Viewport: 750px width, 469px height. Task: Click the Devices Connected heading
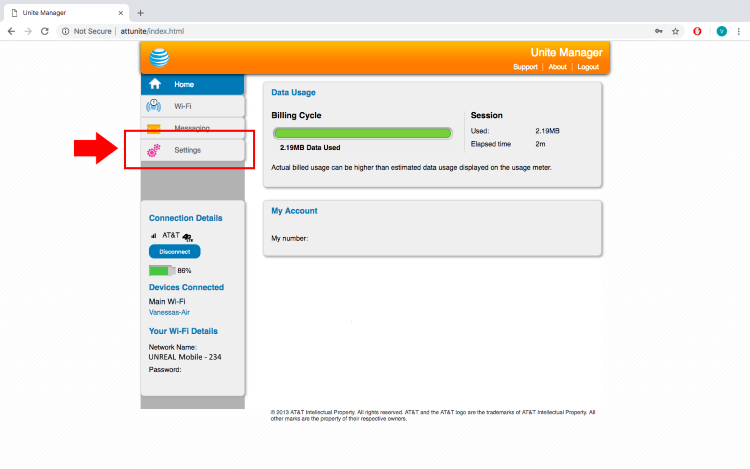186,287
